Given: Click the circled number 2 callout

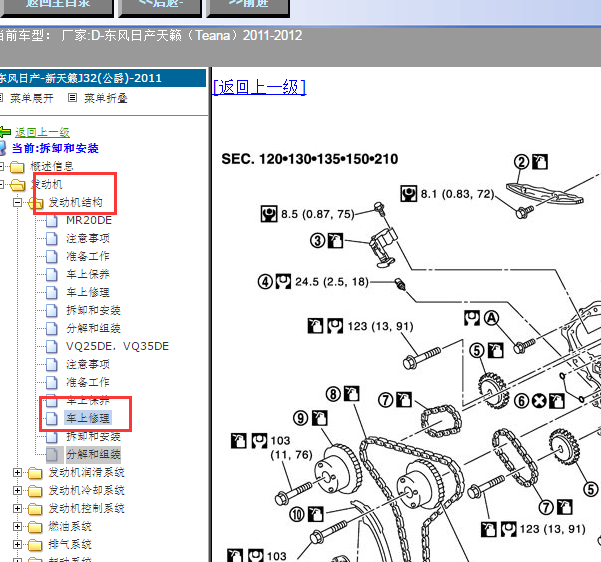Looking at the screenshot, I should [x=521, y=162].
